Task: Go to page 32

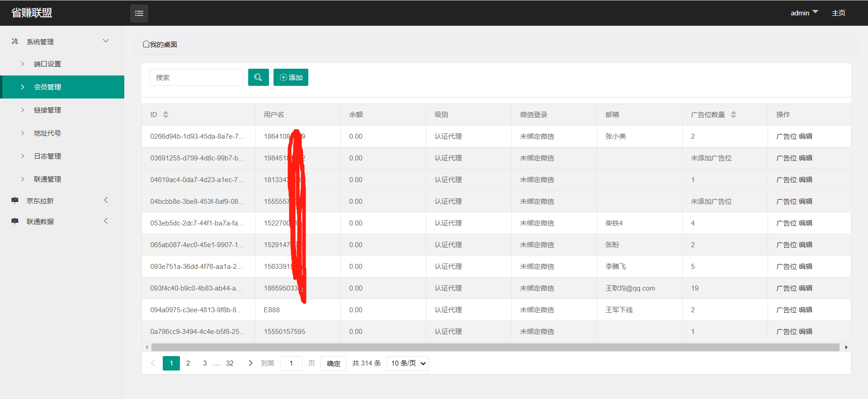Action: (230, 363)
